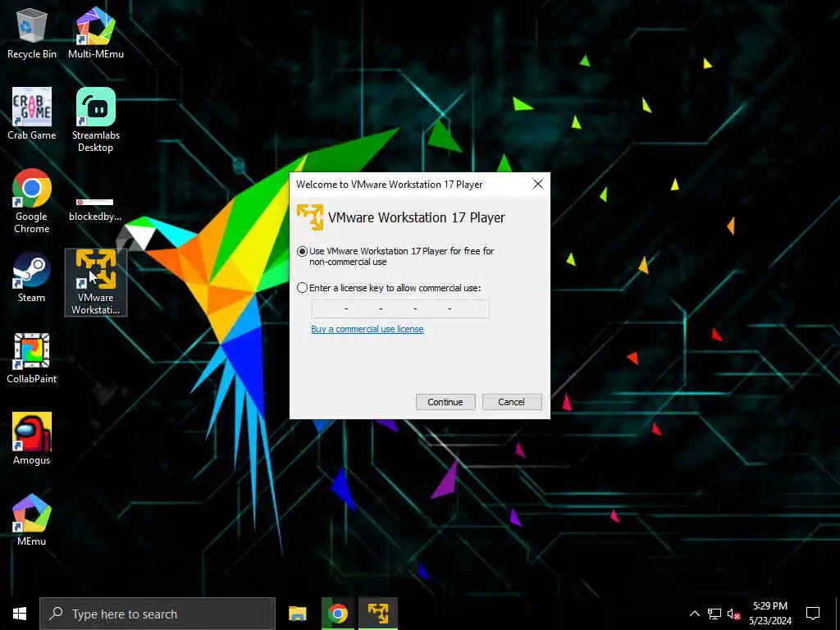Open the muted volume tray icon
Viewport: 840px width, 630px height.
733,614
